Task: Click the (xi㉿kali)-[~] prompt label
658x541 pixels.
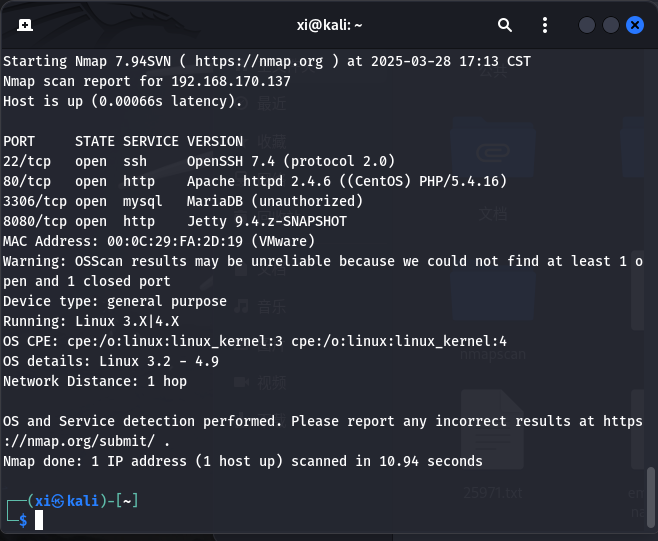Action: tap(83, 501)
